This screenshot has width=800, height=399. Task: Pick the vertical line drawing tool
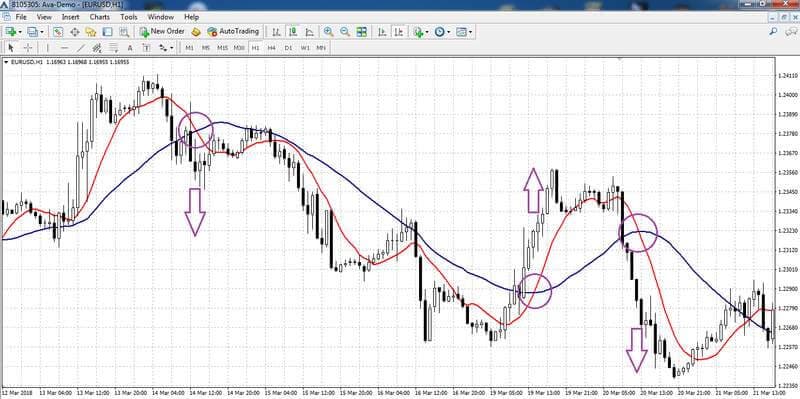pos(48,47)
